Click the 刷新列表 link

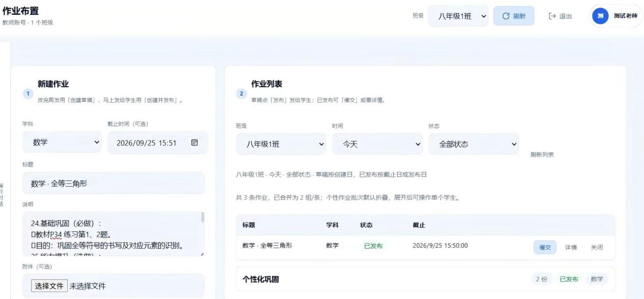(542, 155)
